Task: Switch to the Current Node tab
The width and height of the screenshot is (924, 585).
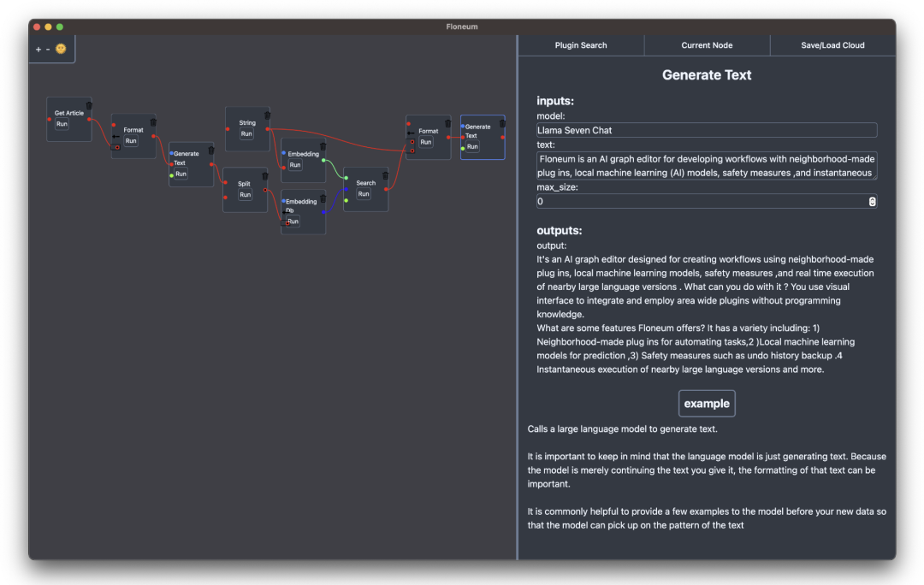Action: [707, 45]
